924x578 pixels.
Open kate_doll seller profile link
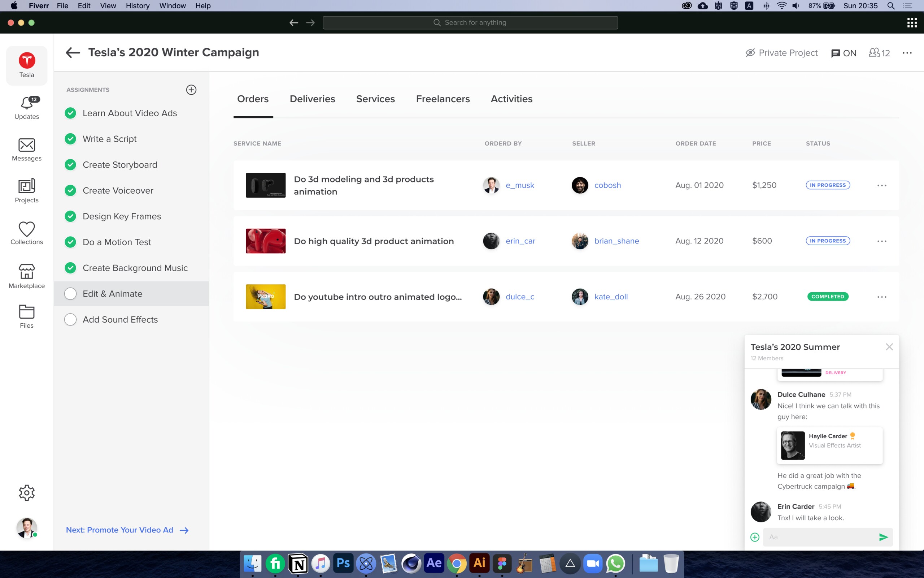[611, 297]
